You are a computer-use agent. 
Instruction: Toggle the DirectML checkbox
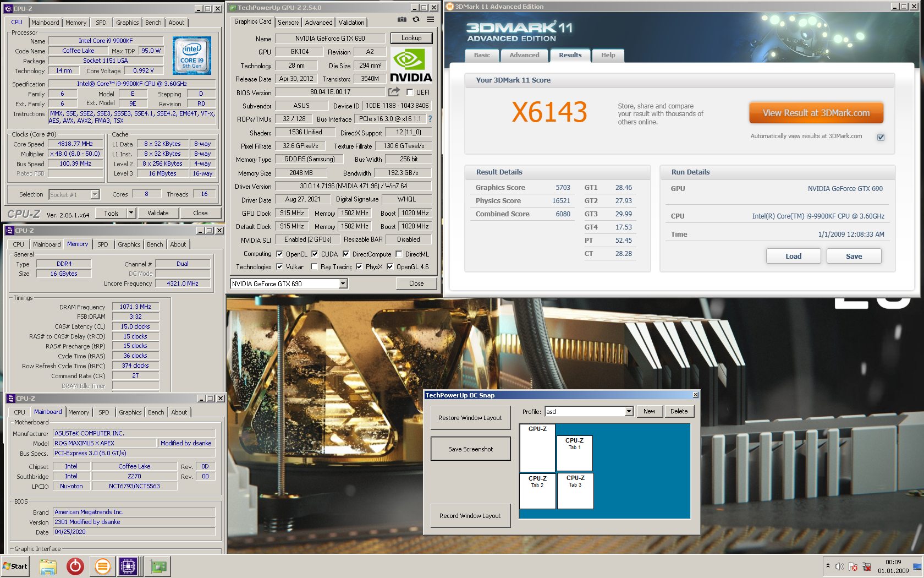tap(399, 254)
